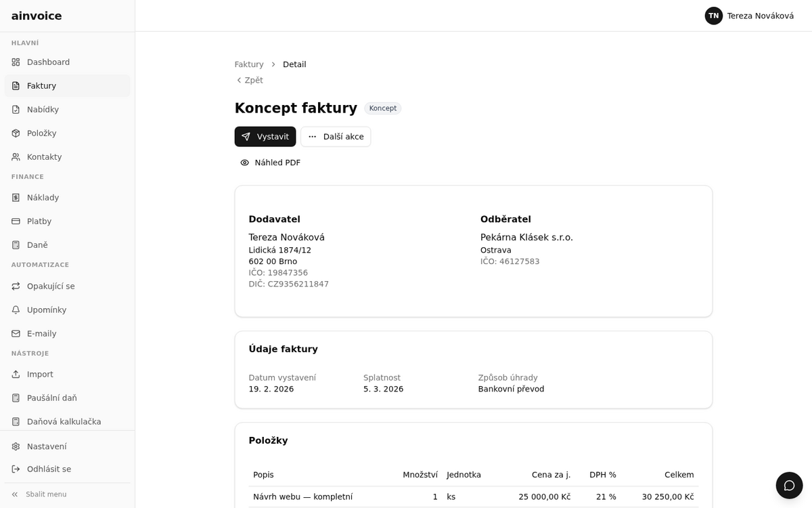The image size is (812, 508).
Task: Click the Kontakty people icon
Action: 16,157
